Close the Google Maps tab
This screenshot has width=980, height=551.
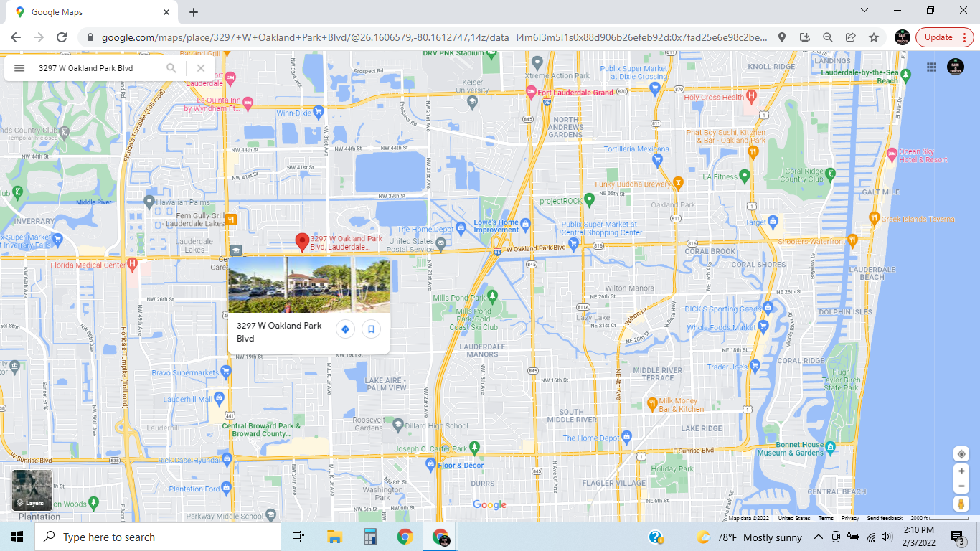[x=166, y=12]
